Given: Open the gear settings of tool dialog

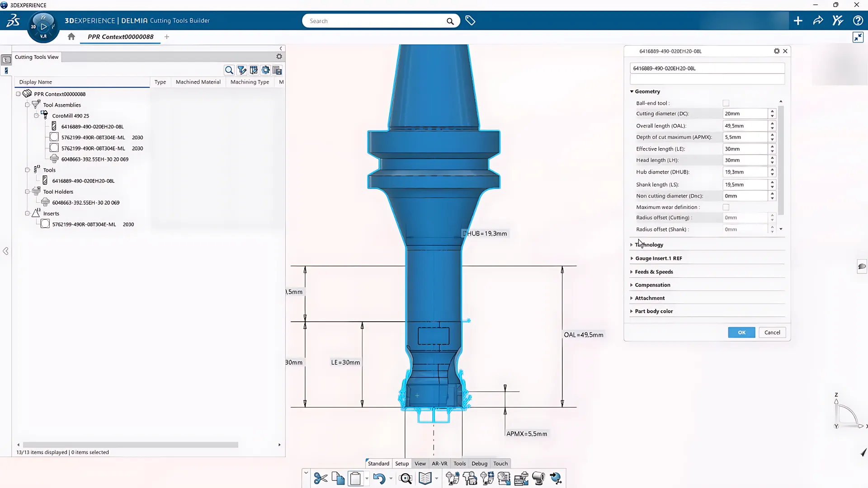Looking at the screenshot, I should (777, 51).
